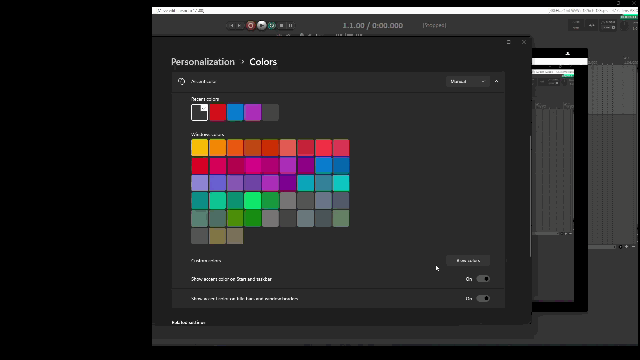Hit the stop button in the transport

(281, 25)
